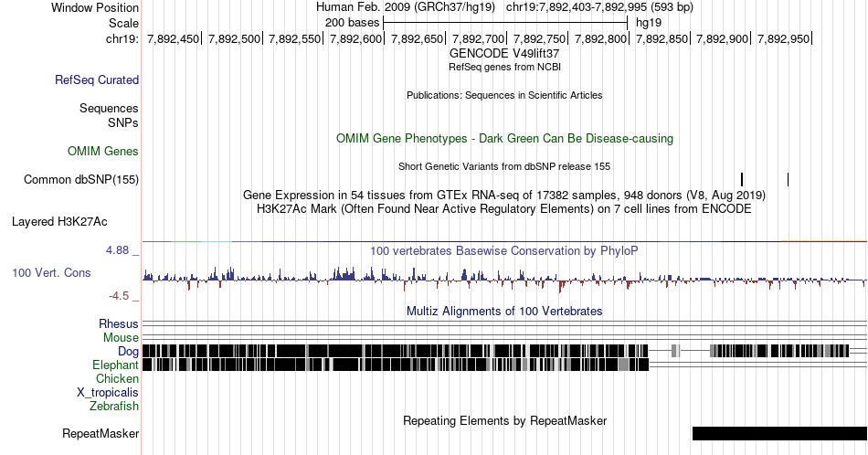Screen dimensions: 868x455
Task: Click the 200 bases scale bar
Action: pyautogui.click(x=505, y=23)
